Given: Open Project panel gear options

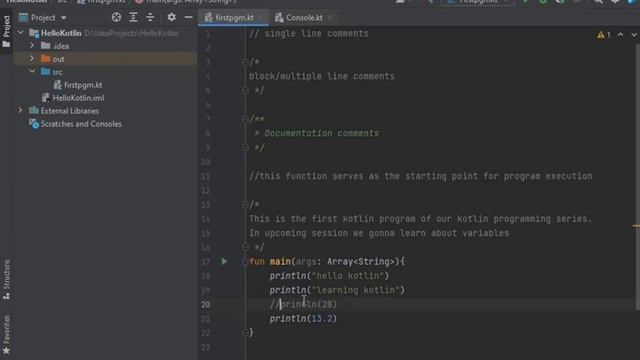Looking at the screenshot, I should point(171,17).
